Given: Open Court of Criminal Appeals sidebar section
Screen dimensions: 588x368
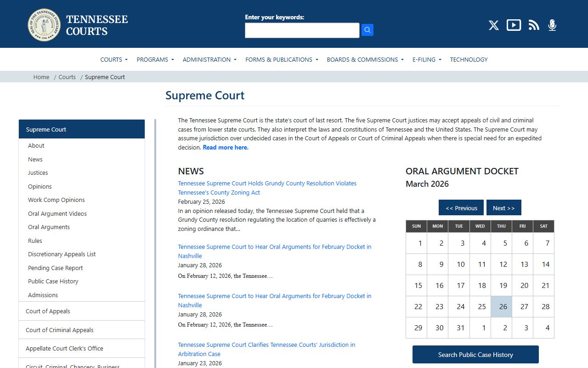Looking at the screenshot, I should tap(82, 330).
